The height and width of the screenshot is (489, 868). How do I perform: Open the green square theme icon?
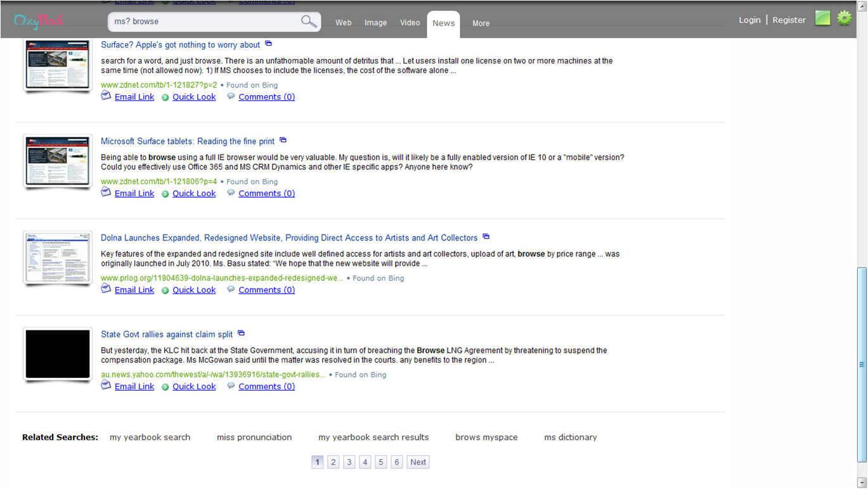point(822,18)
